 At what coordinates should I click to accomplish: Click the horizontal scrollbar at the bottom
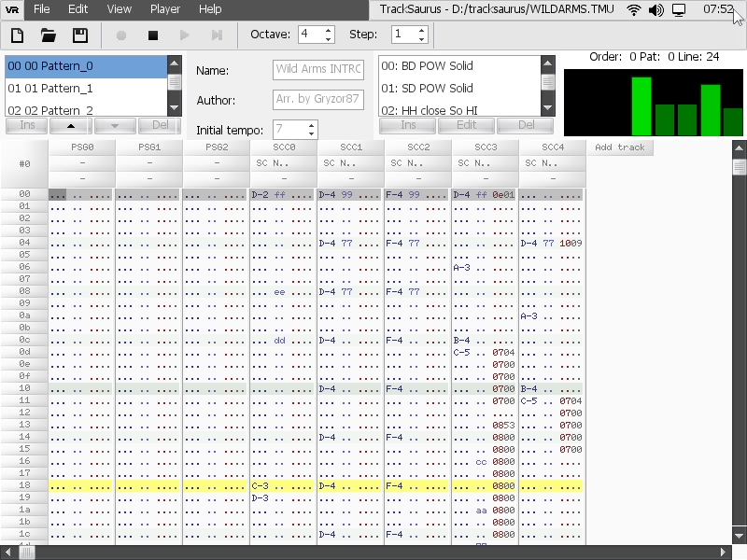coord(373,553)
